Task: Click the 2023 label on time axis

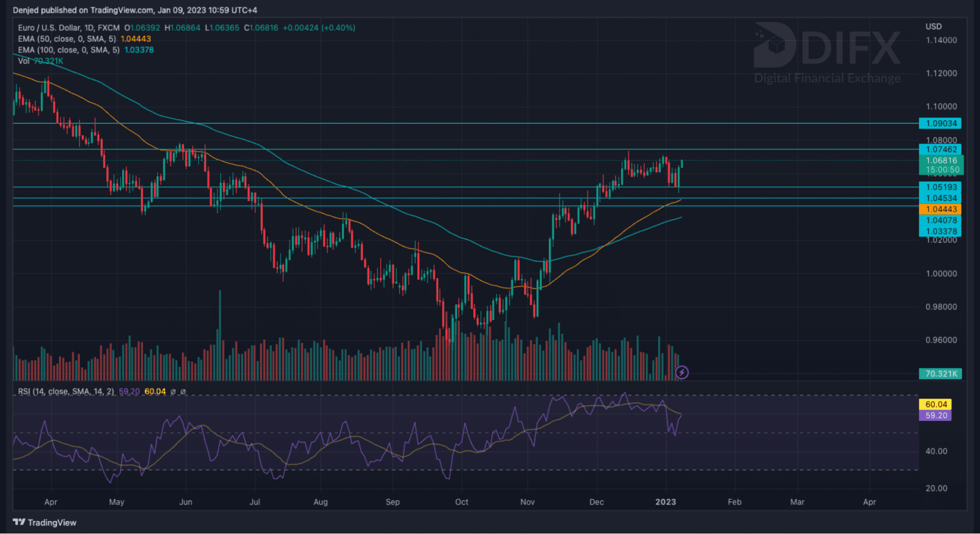Action: pyautogui.click(x=665, y=502)
